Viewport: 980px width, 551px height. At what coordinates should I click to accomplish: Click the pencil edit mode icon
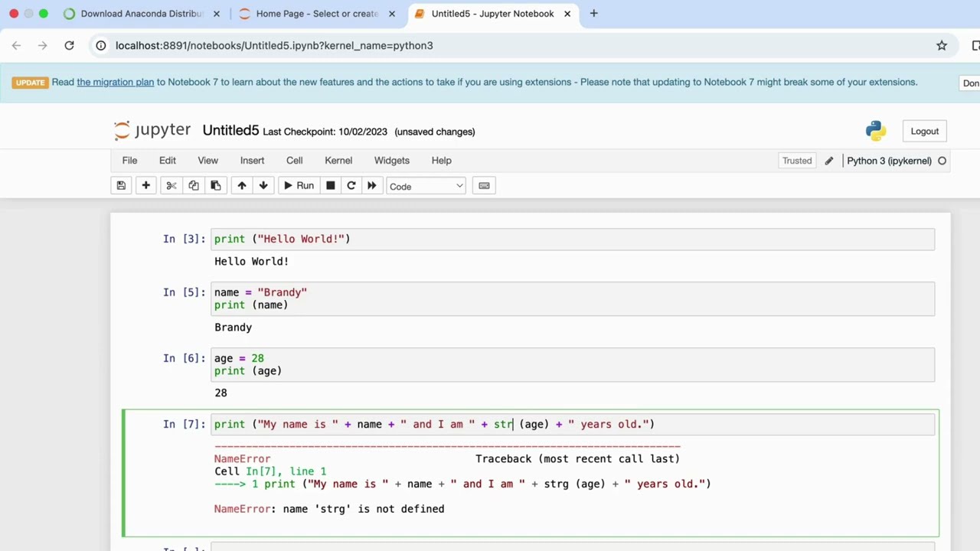click(x=829, y=161)
